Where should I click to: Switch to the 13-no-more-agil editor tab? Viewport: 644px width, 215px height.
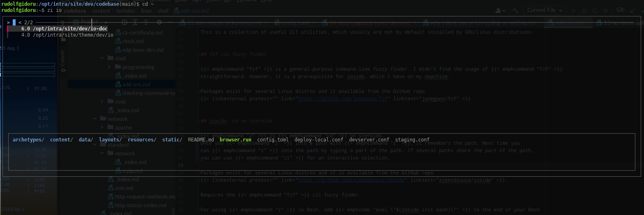click(620, 23)
